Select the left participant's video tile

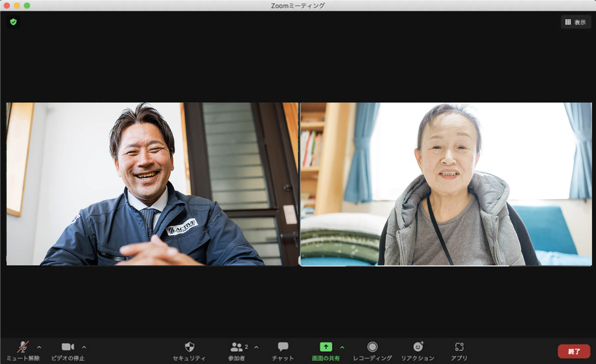[152, 184]
